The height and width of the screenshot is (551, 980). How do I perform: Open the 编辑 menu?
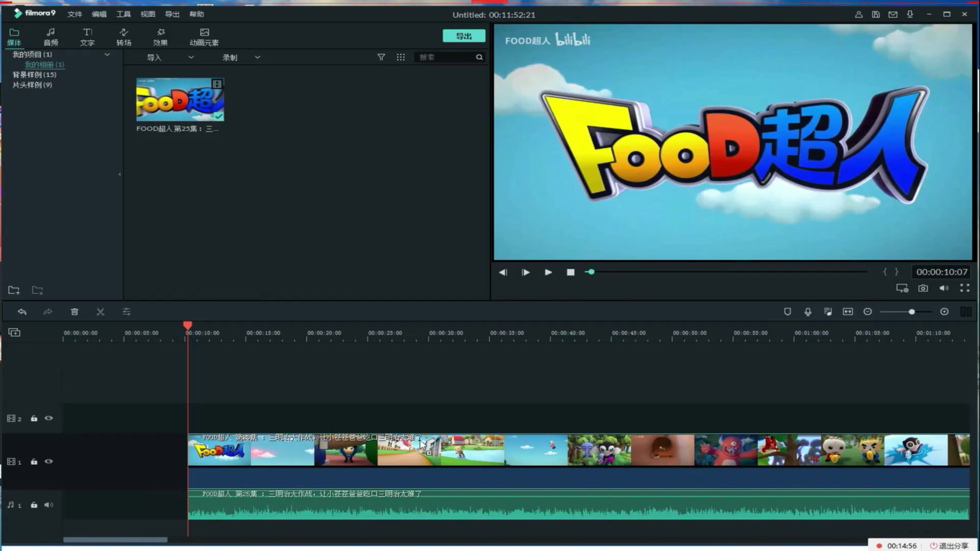99,14
